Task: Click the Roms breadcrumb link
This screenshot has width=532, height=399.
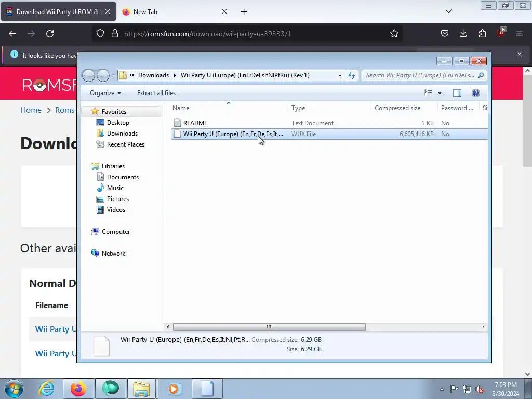Action: [x=64, y=110]
